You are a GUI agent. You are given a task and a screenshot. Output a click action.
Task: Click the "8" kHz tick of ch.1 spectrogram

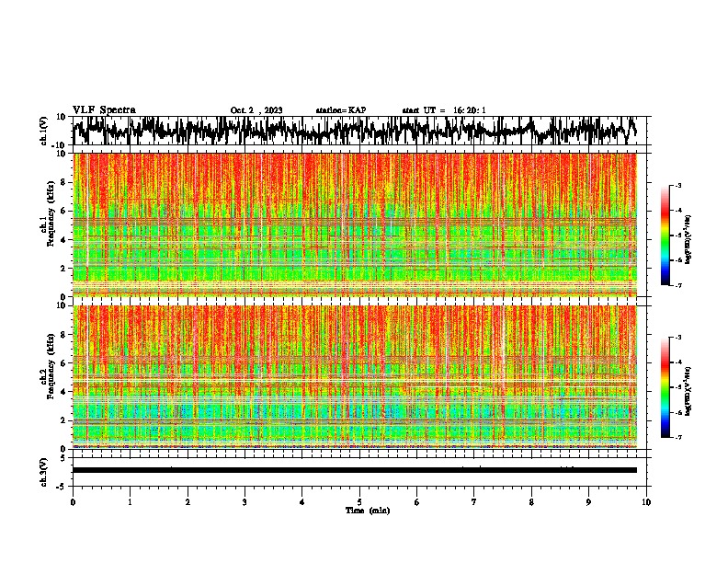click(x=63, y=182)
